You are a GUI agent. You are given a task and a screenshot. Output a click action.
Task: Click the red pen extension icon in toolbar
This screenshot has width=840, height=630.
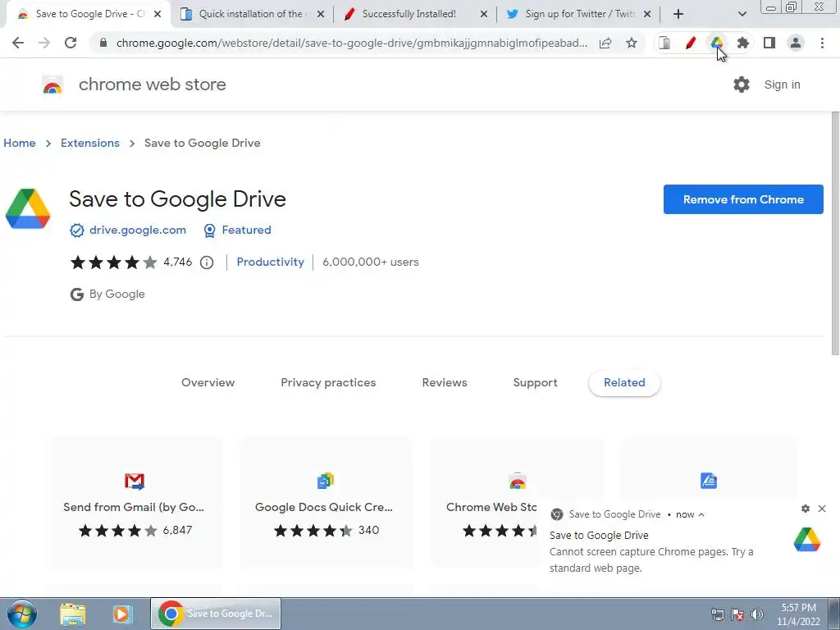pyautogui.click(x=691, y=43)
